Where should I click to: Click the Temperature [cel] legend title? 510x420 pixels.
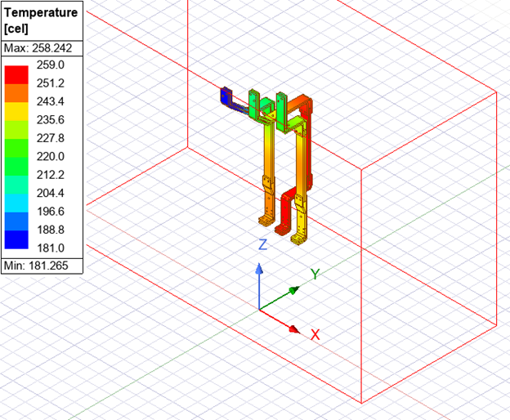41,20
